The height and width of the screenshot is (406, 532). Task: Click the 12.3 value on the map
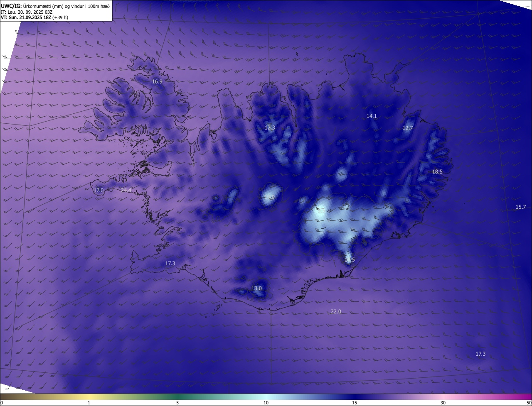click(270, 128)
